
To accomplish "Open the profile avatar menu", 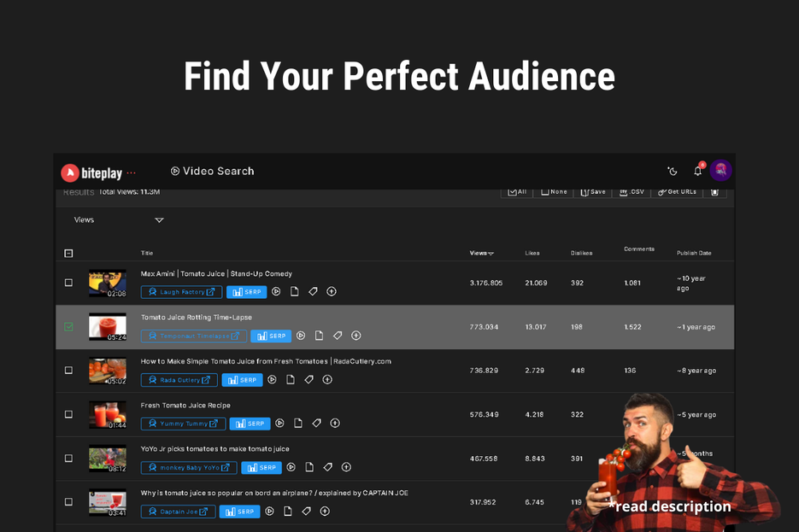I will coord(721,171).
